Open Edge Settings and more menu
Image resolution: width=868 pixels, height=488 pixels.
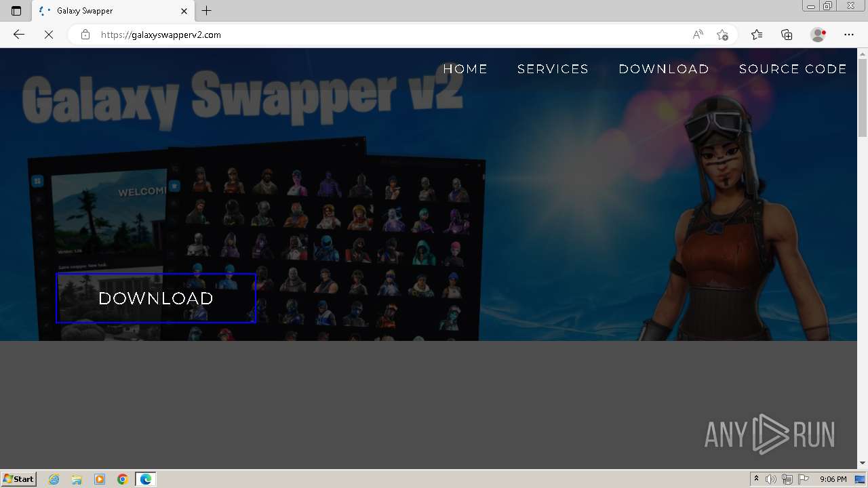[849, 35]
